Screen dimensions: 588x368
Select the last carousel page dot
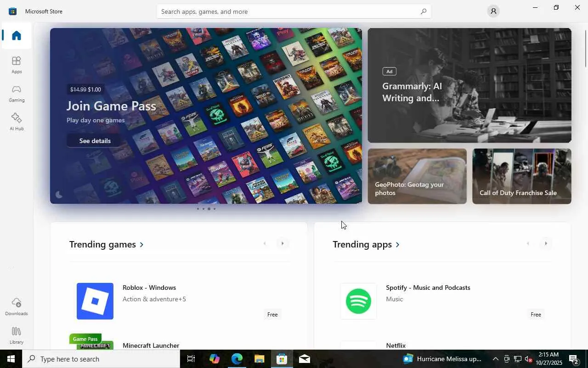pyautogui.click(x=215, y=209)
